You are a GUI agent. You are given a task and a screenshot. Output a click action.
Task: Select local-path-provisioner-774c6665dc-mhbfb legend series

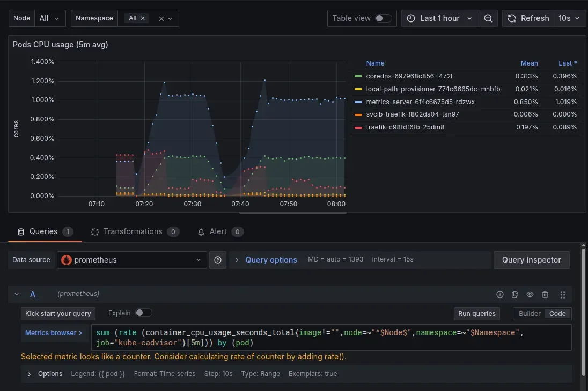[x=433, y=89]
